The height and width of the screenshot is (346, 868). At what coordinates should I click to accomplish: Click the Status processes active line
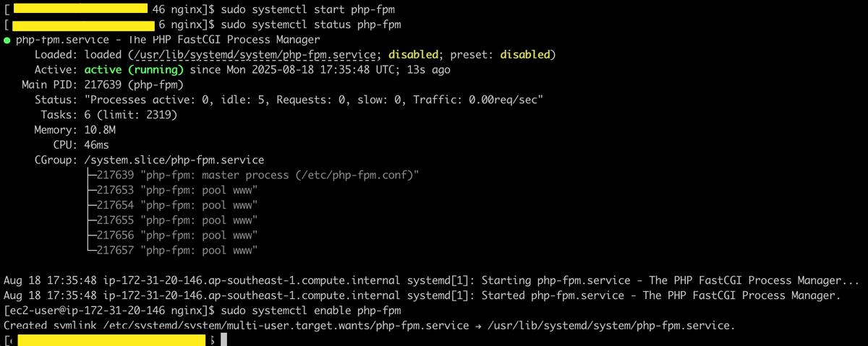pos(289,100)
